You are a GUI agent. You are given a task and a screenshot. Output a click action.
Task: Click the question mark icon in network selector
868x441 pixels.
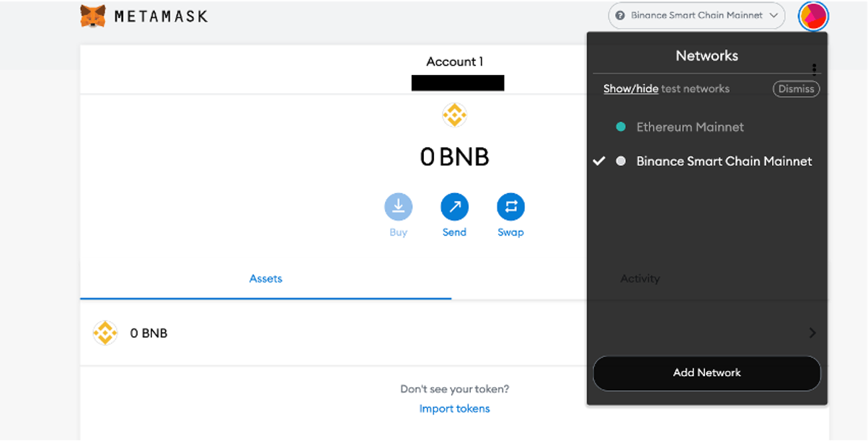click(620, 15)
